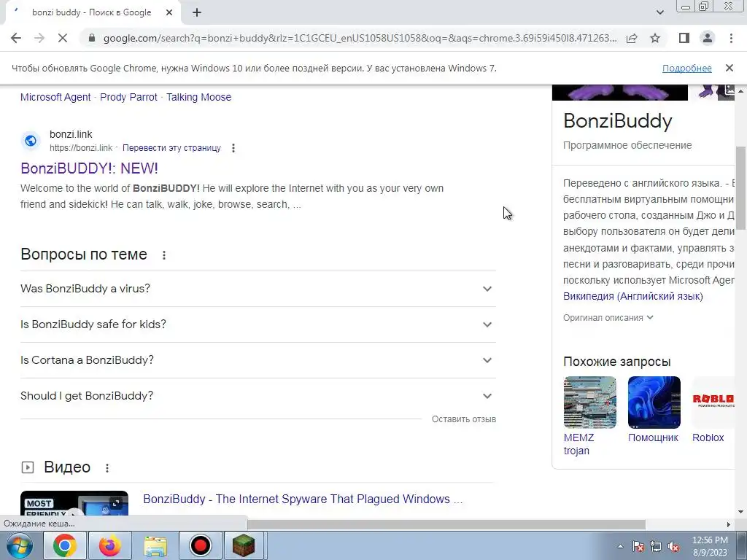Open the Roblox related query thumbnail

click(713, 402)
